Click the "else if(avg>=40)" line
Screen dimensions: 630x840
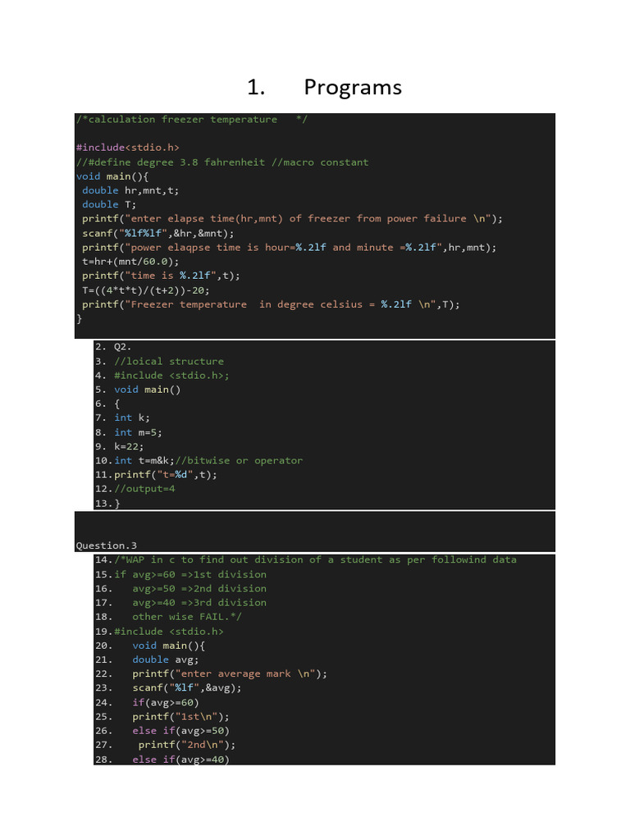(x=180, y=759)
